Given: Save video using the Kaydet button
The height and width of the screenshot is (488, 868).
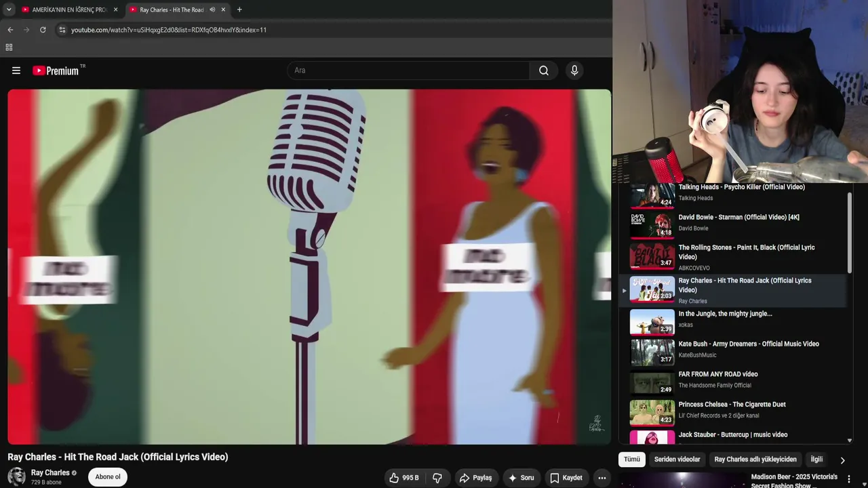Looking at the screenshot, I should point(566,478).
